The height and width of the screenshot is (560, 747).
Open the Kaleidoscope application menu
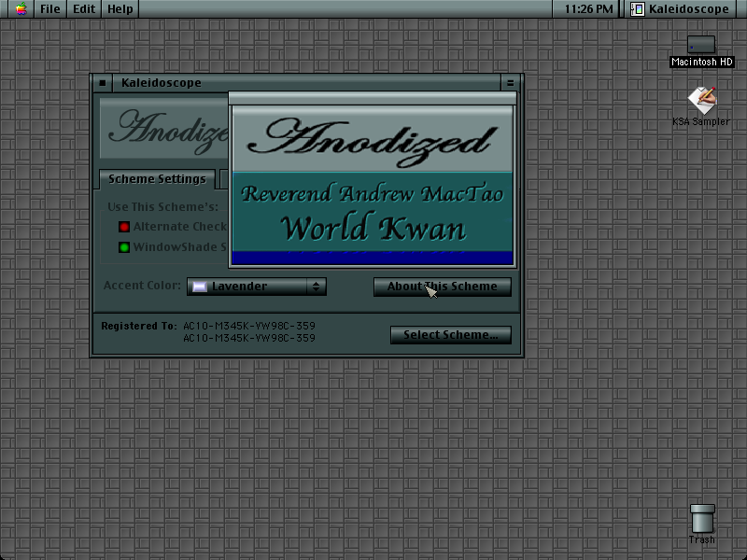point(683,8)
